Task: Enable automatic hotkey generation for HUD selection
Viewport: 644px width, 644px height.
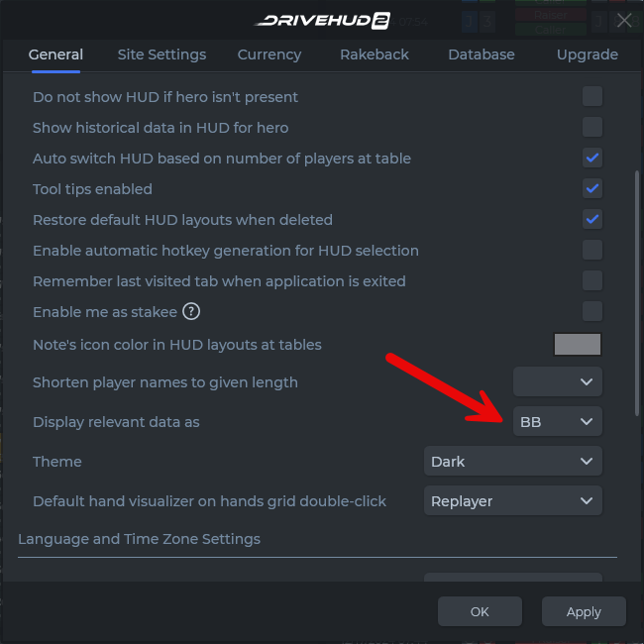Action: [x=592, y=250]
